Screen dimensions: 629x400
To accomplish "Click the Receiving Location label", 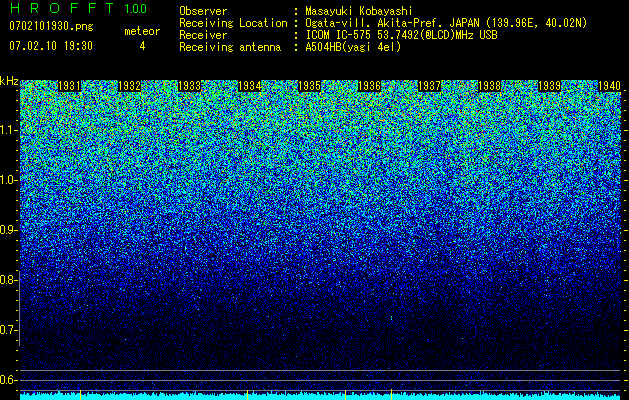I will (x=233, y=23).
